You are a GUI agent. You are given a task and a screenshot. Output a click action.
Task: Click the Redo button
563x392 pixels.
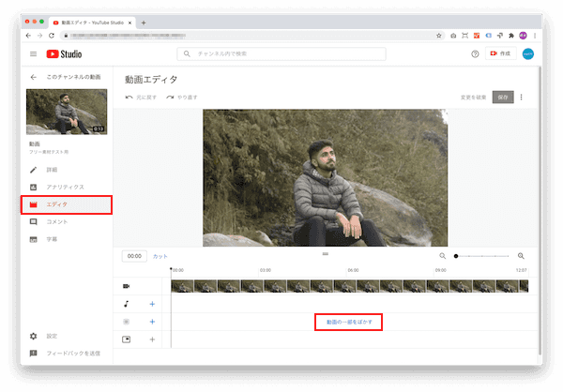pos(182,98)
